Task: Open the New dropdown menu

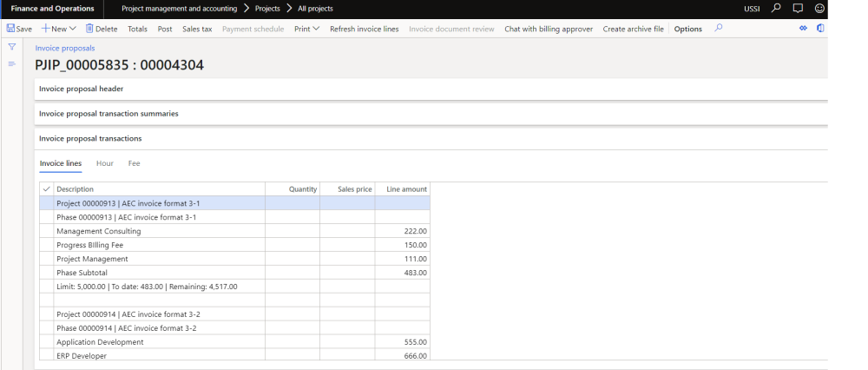Action: (x=59, y=29)
